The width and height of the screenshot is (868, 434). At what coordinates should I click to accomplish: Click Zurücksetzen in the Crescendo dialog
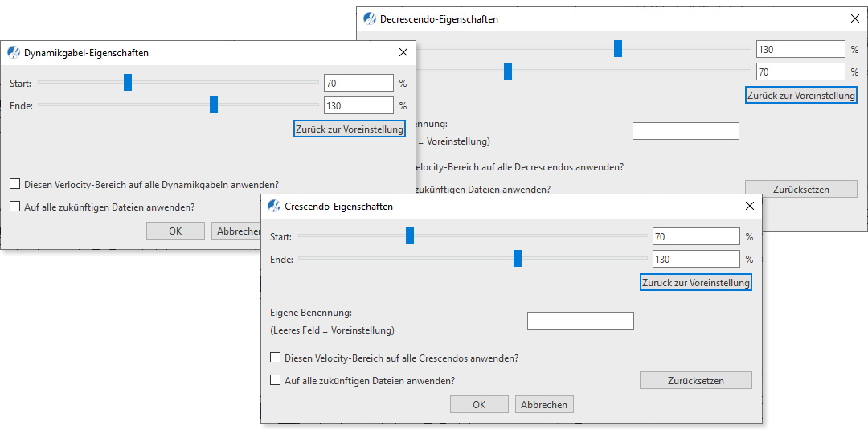click(695, 380)
